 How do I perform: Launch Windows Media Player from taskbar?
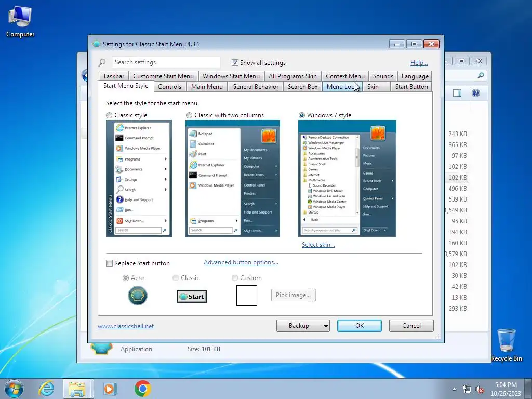[109, 389]
